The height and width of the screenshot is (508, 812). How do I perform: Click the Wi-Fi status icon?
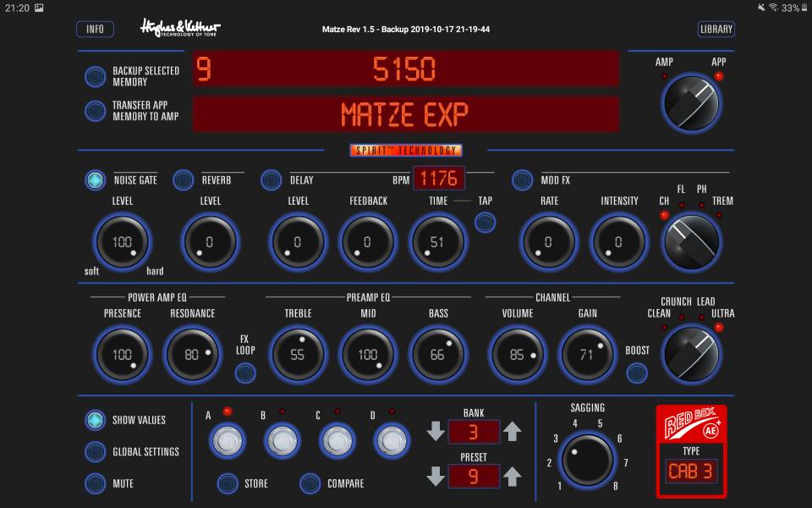[773, 8]
